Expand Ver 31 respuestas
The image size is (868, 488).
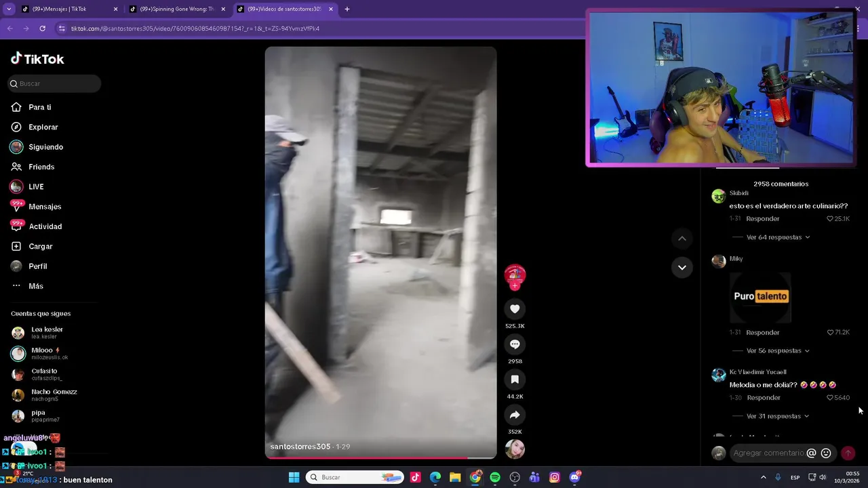coord(778,416)
